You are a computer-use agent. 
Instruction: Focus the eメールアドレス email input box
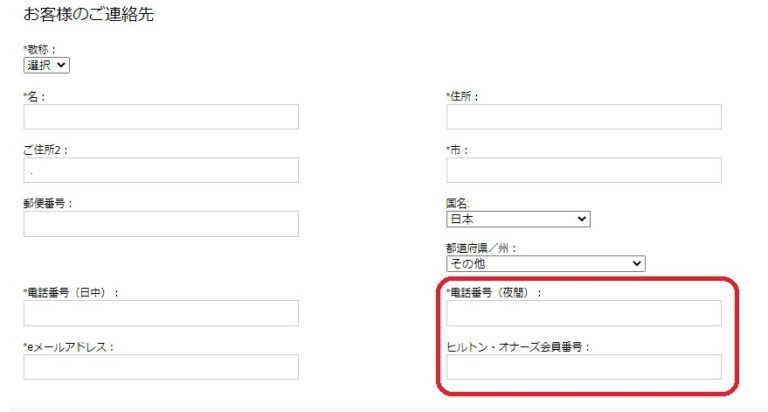161,367
